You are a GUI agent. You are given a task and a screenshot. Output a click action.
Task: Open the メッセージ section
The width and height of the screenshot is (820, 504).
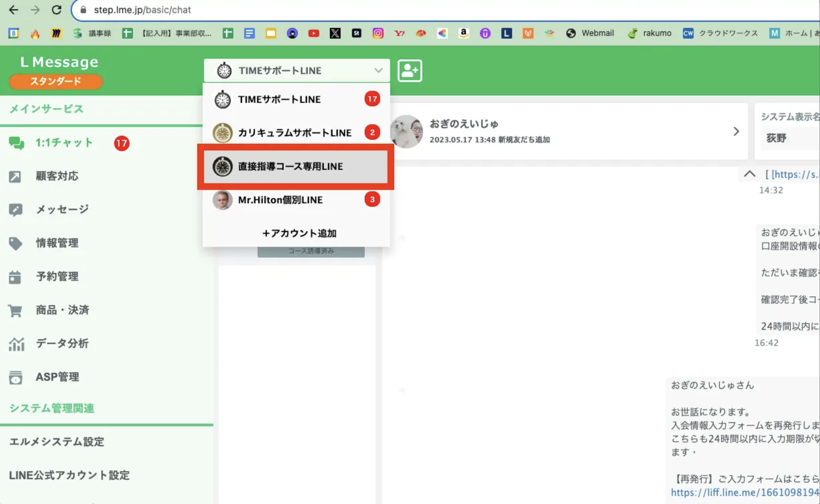pos(62,209)
